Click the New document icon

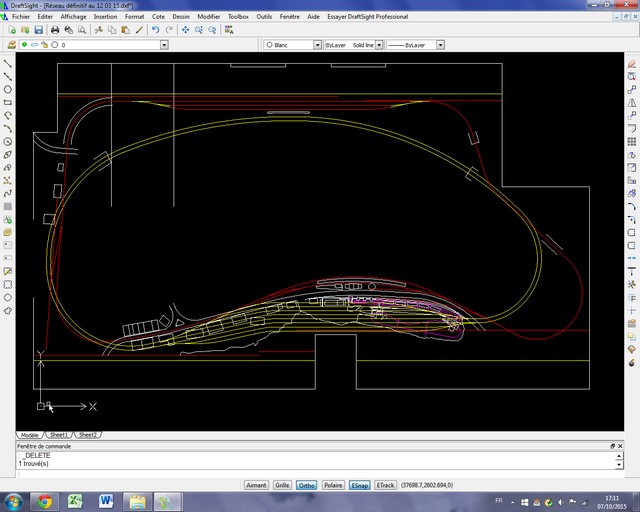12,30
